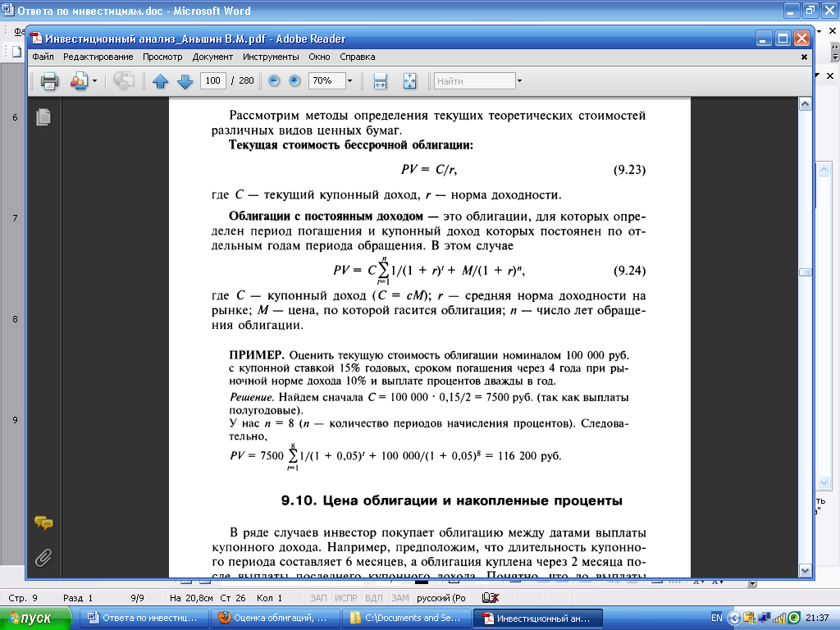840x630 pixels.
Task: Expand hidden tray icons arrow
Action: coord(734,619)
